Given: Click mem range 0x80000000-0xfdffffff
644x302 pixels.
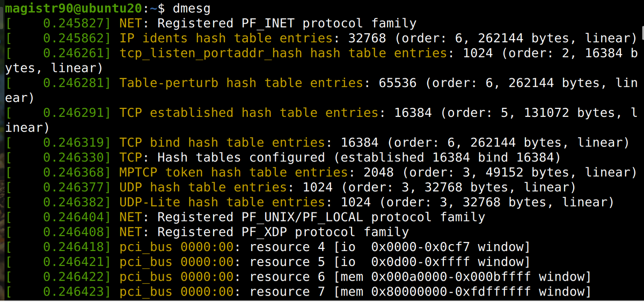Looking at the screenshot, I should tap(451, 292).
